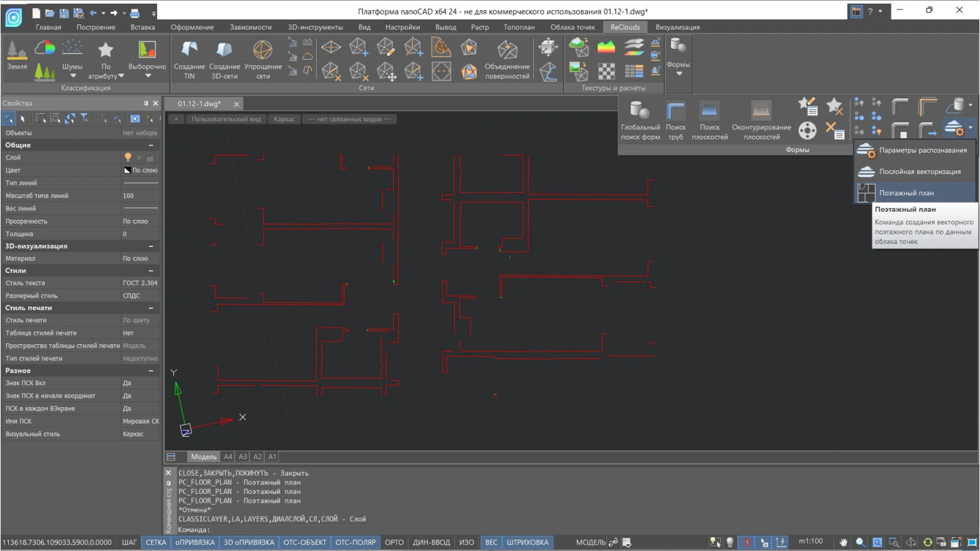Screen dimensions: 980x551
Task: Open the A4 layout tab
Action: pos(228,457)
